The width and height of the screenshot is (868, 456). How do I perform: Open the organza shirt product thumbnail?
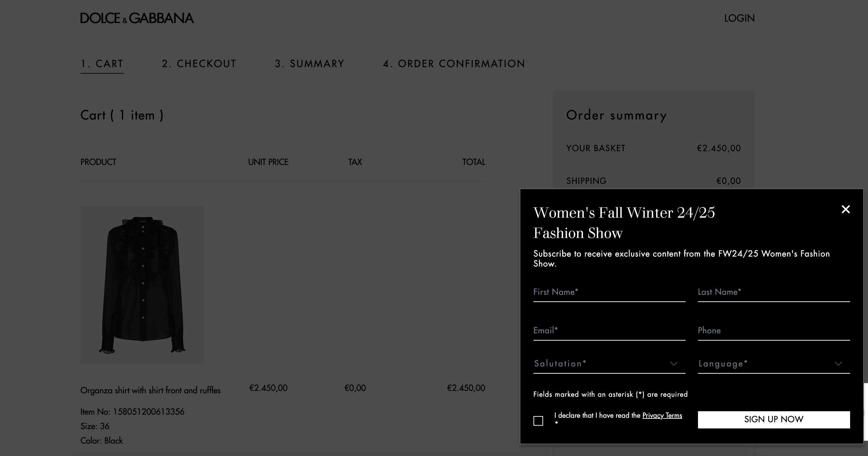142,284
